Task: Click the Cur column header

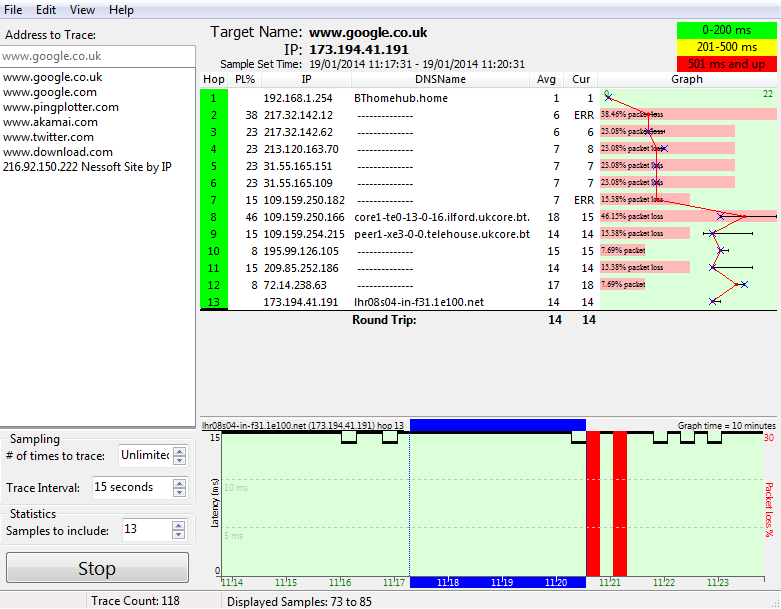Action: coord(581,79)
